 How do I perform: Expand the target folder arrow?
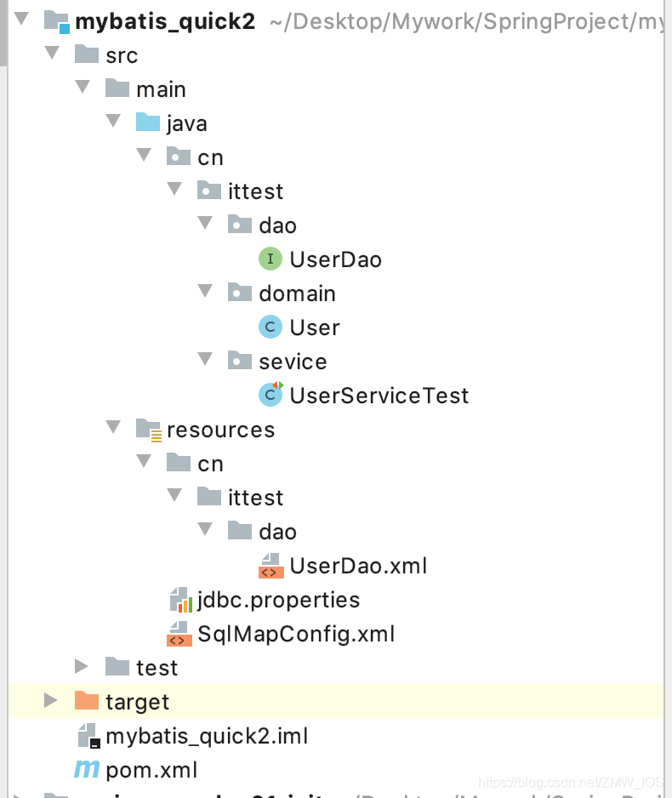coord(51,700)
